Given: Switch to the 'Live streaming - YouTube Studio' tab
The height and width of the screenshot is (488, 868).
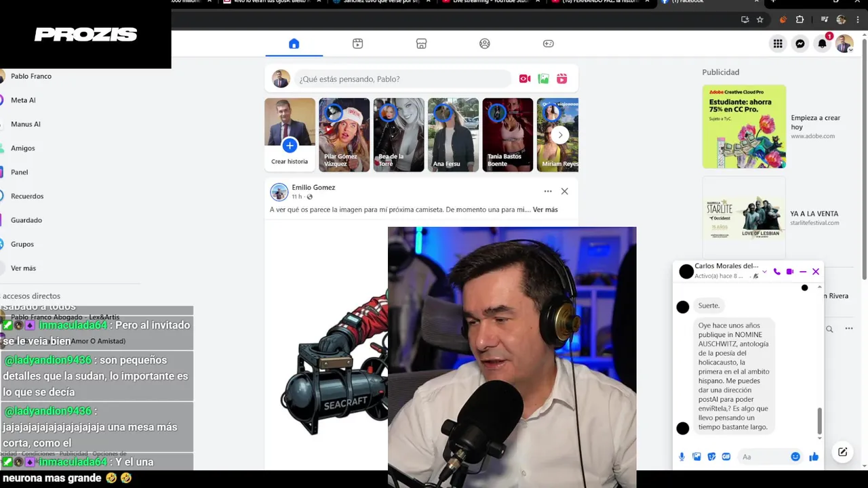Looking at the screenshot, I should pos(490,2).
